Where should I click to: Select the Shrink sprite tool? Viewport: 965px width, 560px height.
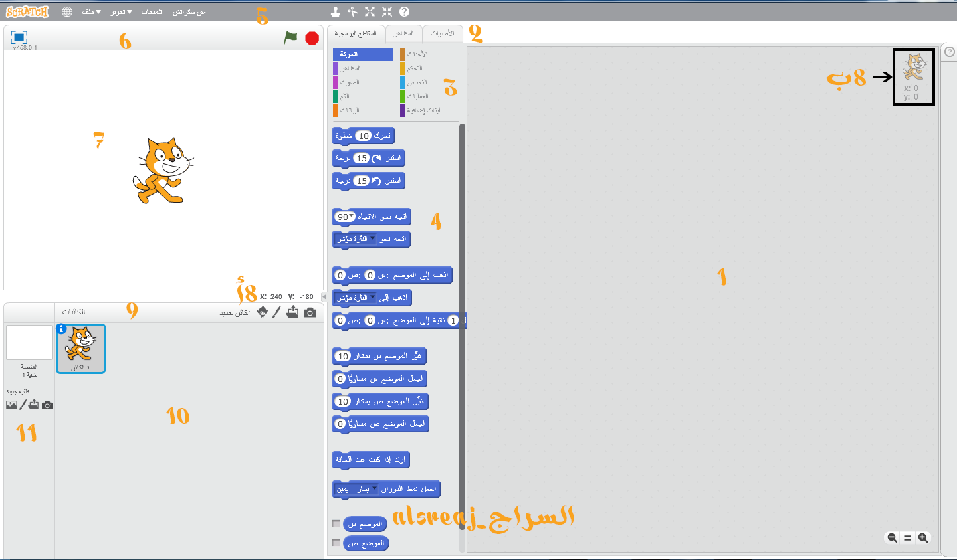tap(387, 11)
